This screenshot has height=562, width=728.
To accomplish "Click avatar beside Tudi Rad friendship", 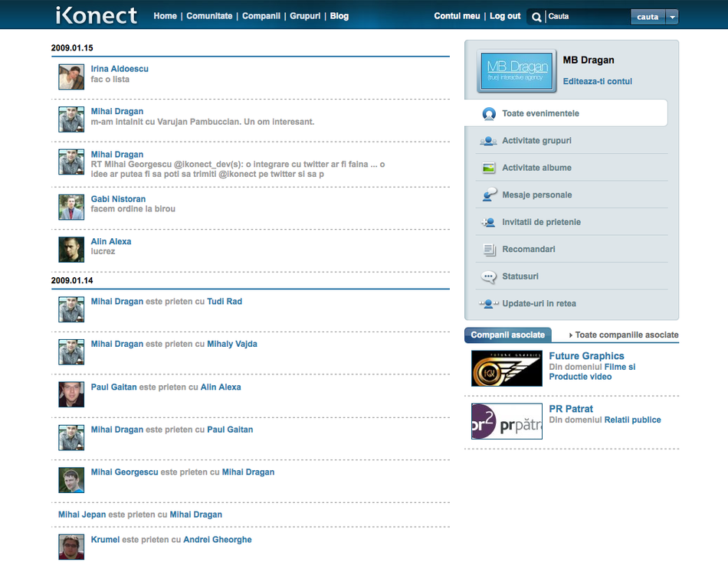I will click(71, 309).
